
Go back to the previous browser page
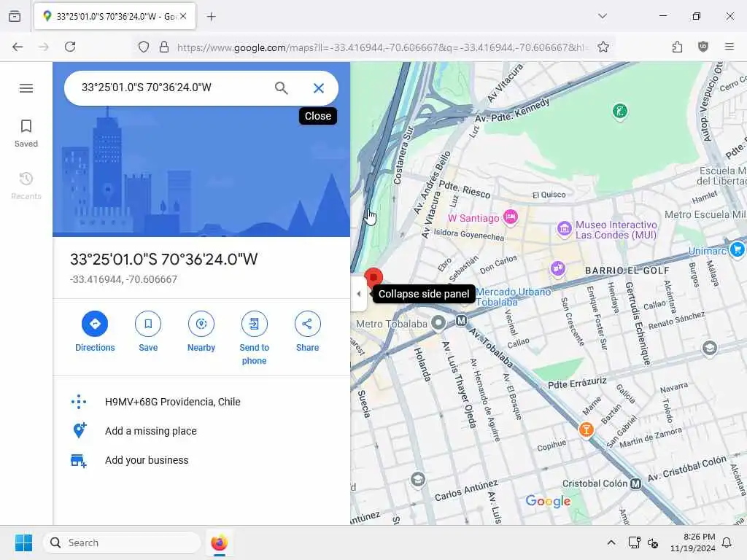pos(18,47)
